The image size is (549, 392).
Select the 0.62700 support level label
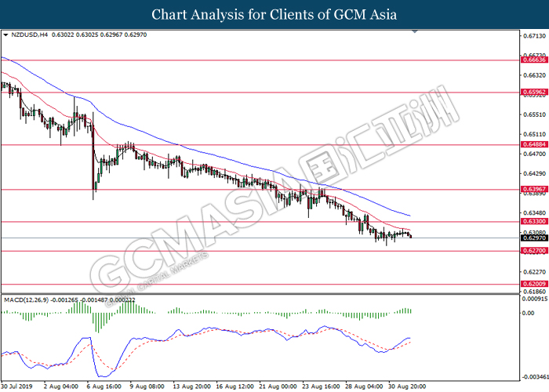click(534, 251)
